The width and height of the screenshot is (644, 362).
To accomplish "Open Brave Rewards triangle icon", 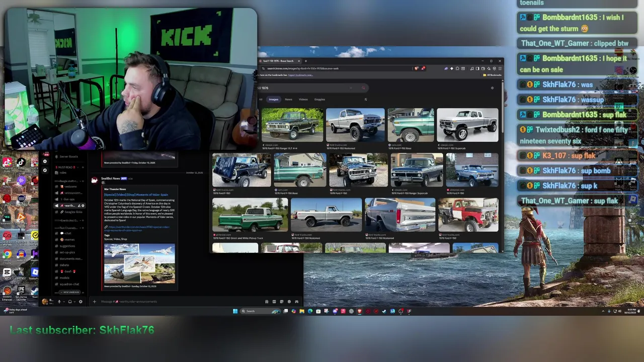I will coord(423,68).
